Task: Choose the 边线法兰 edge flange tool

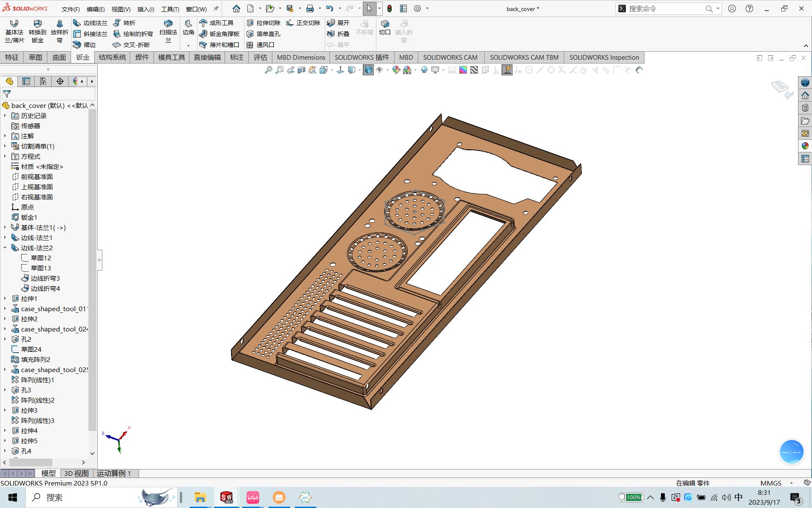Action: point(90,23)
